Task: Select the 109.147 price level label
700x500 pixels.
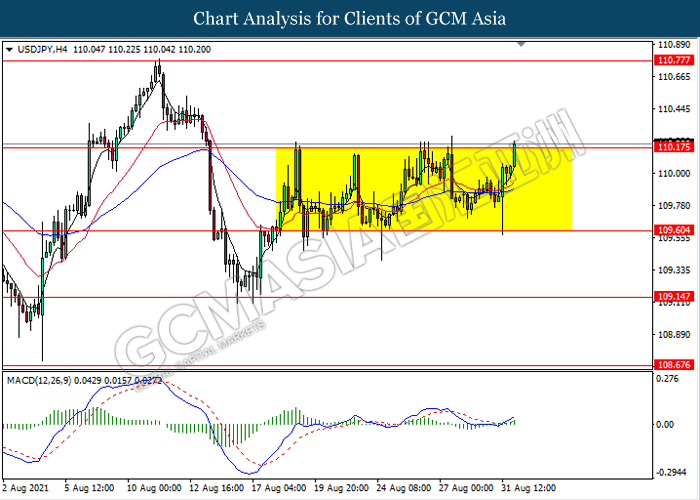Action: pos(674,296)
